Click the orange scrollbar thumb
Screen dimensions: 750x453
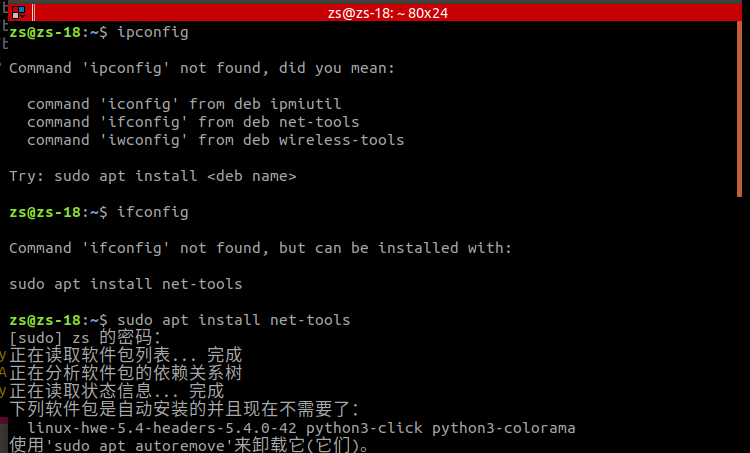pos(739,109)
